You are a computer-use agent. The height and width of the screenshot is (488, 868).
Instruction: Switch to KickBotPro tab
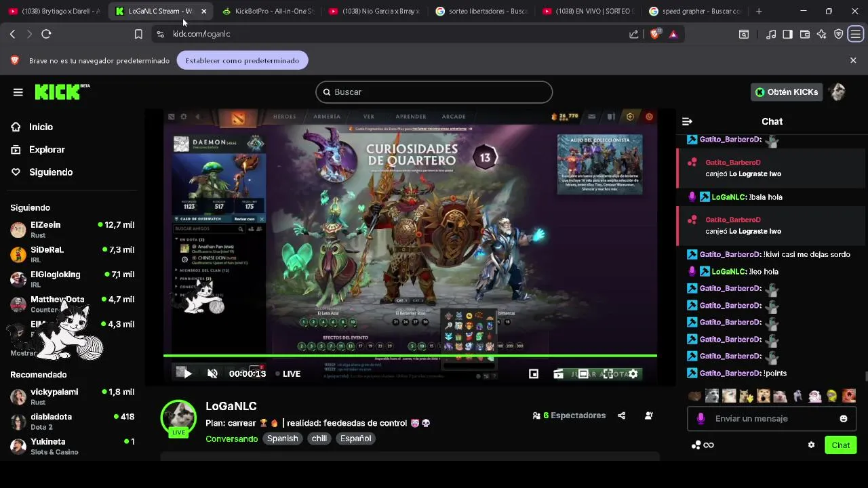coord(267,11)
